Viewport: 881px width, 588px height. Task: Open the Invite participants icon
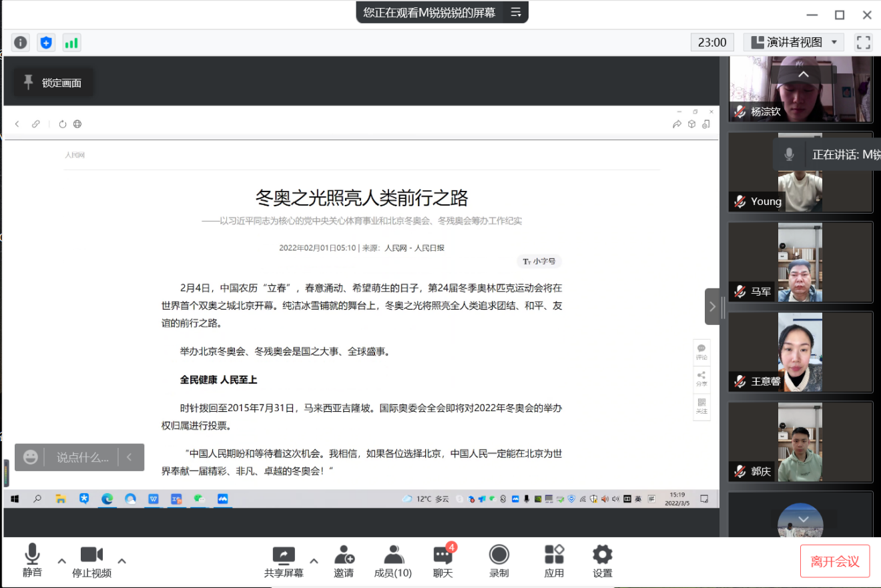click(x=344, y=561)
